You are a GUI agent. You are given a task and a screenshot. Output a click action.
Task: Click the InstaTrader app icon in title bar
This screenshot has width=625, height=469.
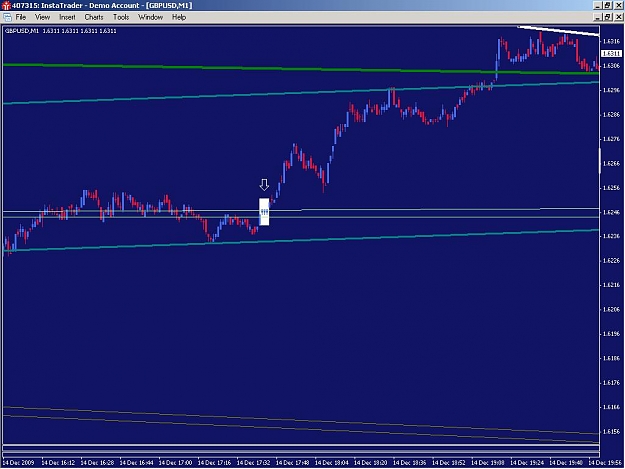(x=6, y=6)
